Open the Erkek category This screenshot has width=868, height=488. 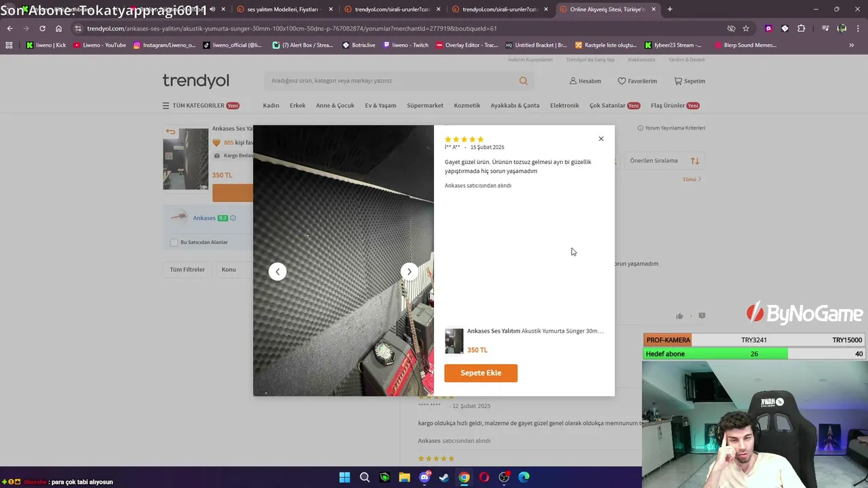pyautogui.click(x=298, y=106)
